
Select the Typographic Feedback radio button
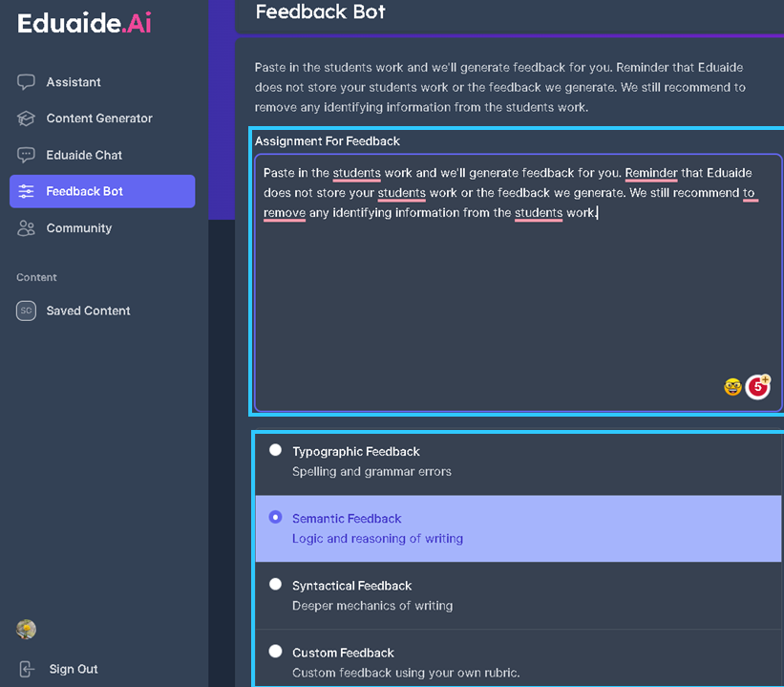[276, 450]
